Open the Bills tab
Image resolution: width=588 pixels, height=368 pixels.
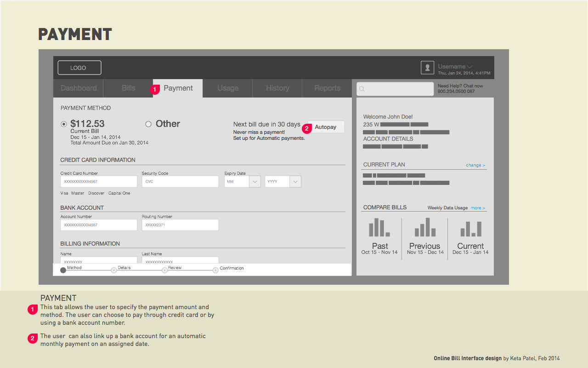tap(129, 88)
